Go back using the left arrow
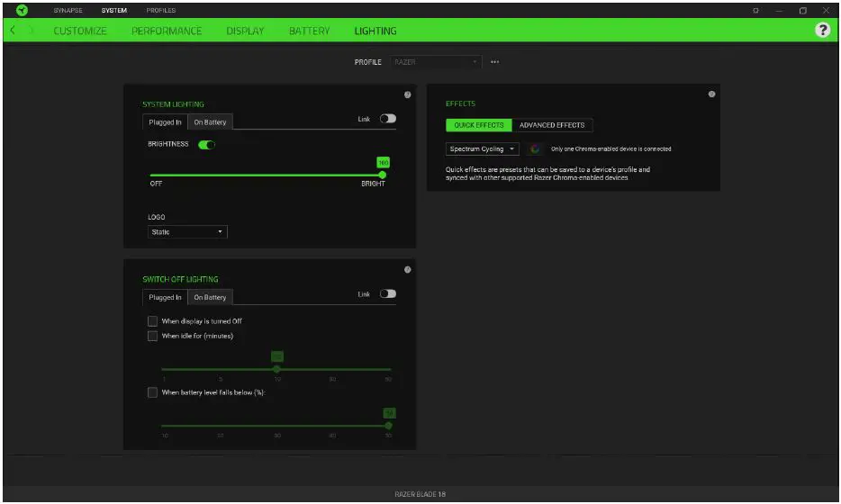This screenshot has height=504, width=841. coord(13,31)
